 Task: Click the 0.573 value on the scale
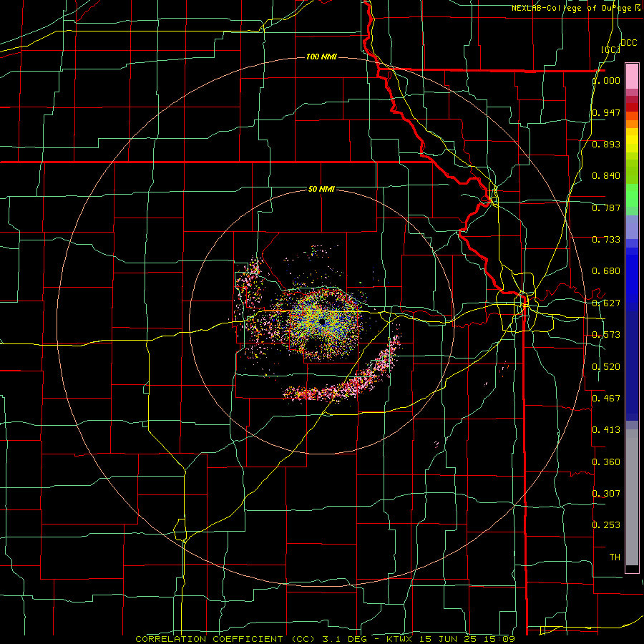coord(606,335)
